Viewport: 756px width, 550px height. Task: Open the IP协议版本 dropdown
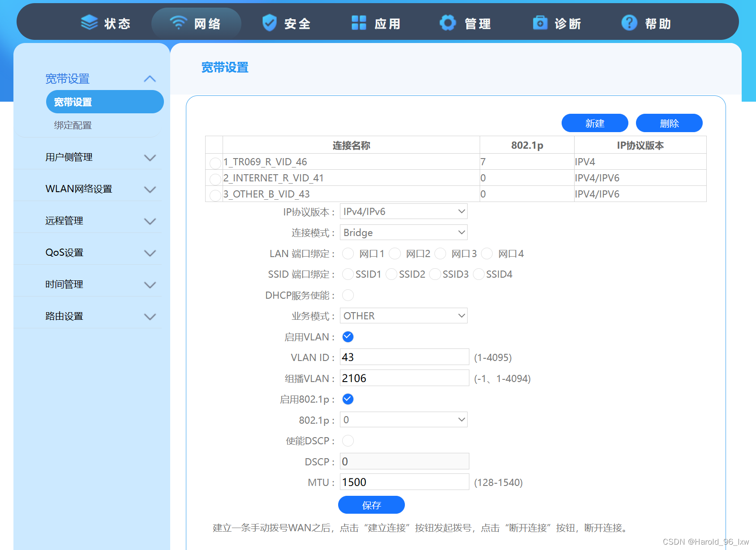(x=404, y=211)
